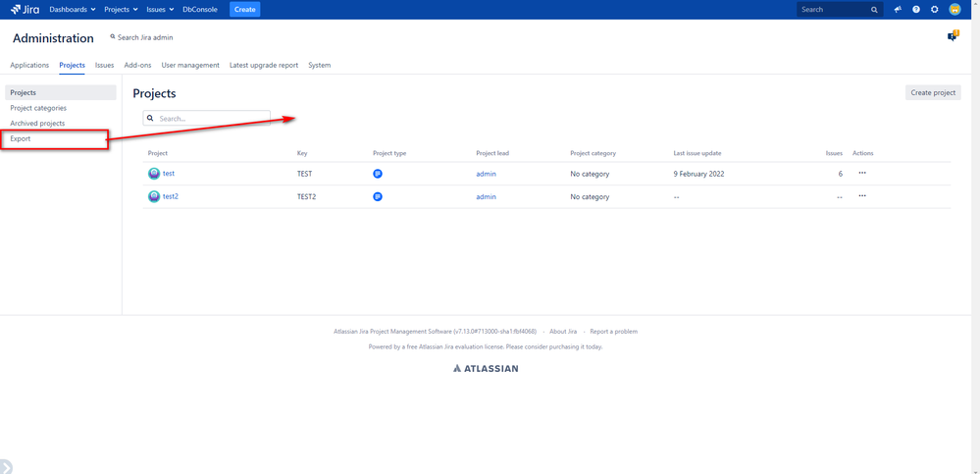This screenshot has width=980, height=474.
Task: Expand the sidebar chevron at bottom left
Action: [x=5, y=467]
